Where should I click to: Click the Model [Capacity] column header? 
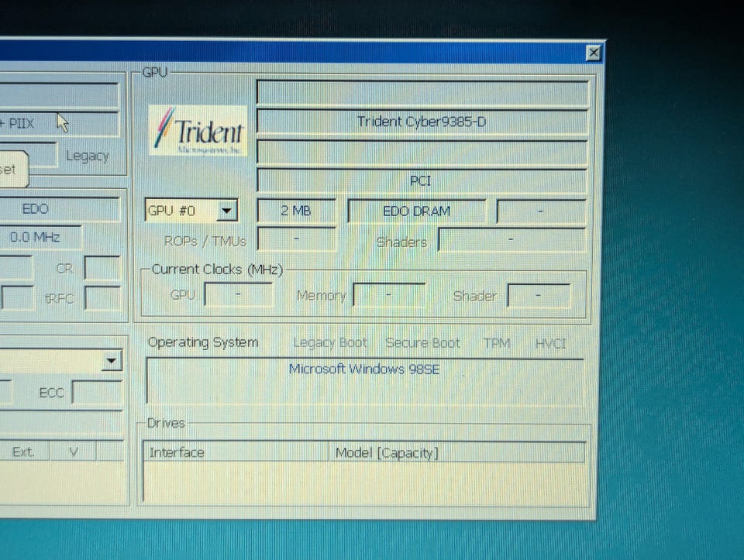457,453
